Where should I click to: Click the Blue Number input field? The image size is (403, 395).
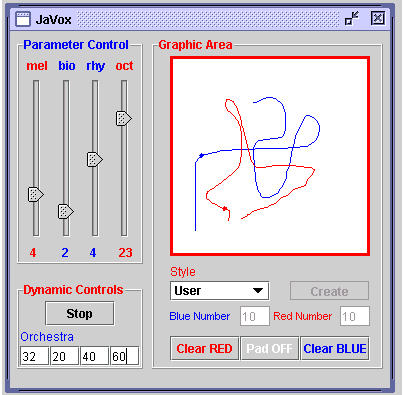click(255, 316)
